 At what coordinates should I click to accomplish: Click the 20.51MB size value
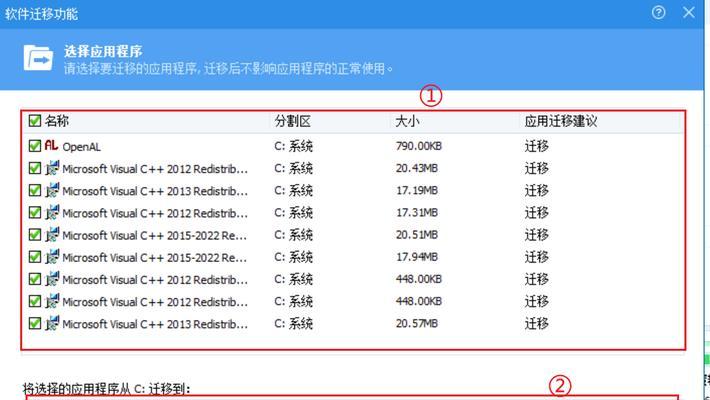click(417, 235)
